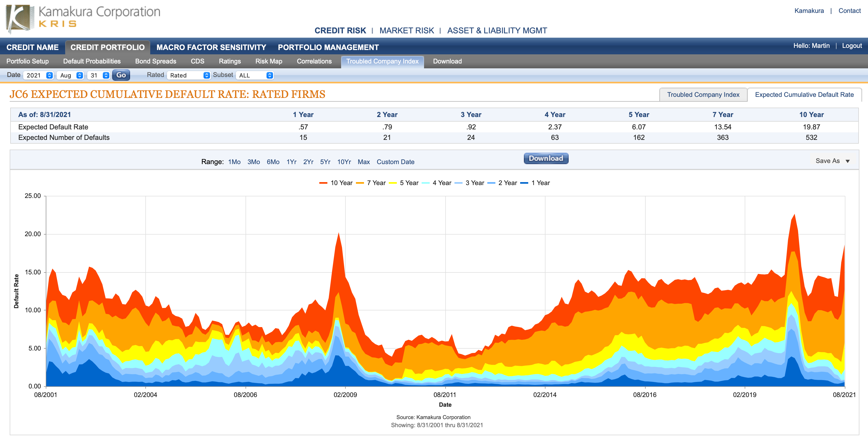Set chart range to 2Yr

click(308, 162)
